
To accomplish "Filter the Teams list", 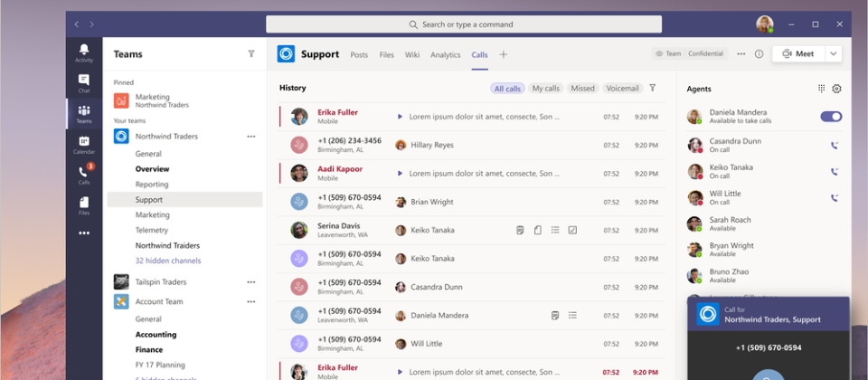I will [251, 53].
